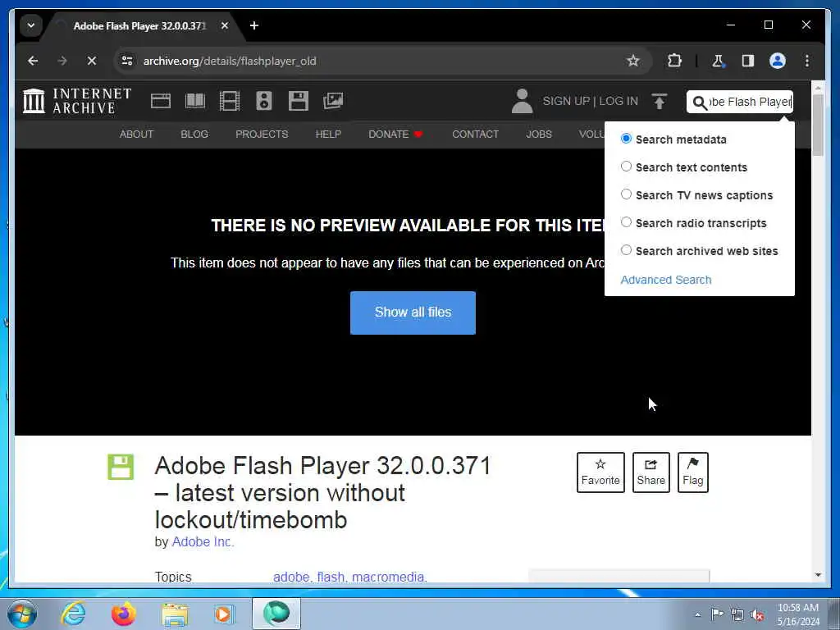Click the green floppy item type icon
This screenshot has width=840, height=630.
[121, 467]
